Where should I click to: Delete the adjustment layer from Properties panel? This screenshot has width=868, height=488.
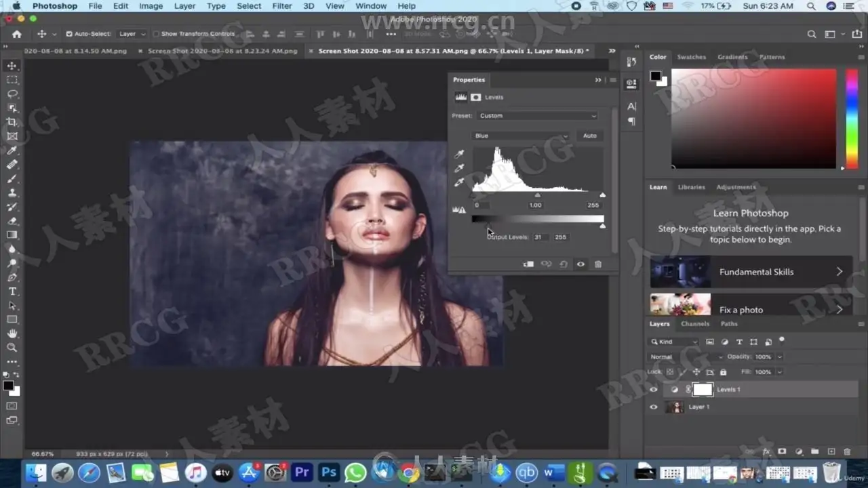[598, 264]
